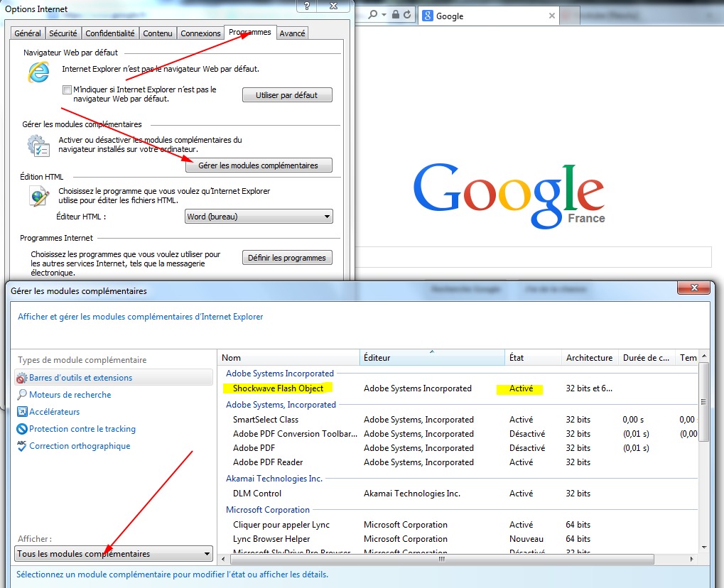Select the Adobe PDF Conversion Toolbar add-on

[x=295, y=434]
